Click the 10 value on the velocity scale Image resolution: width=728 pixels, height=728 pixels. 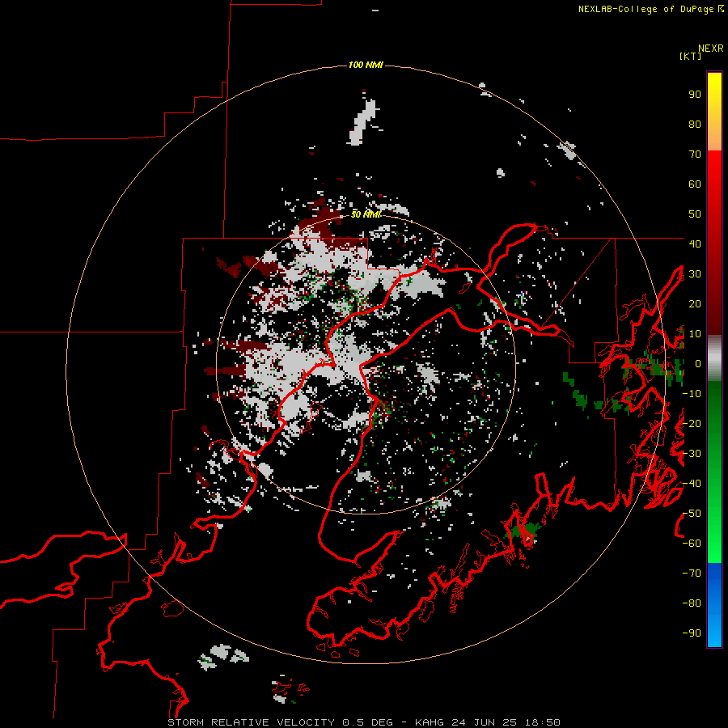(695, 334)
